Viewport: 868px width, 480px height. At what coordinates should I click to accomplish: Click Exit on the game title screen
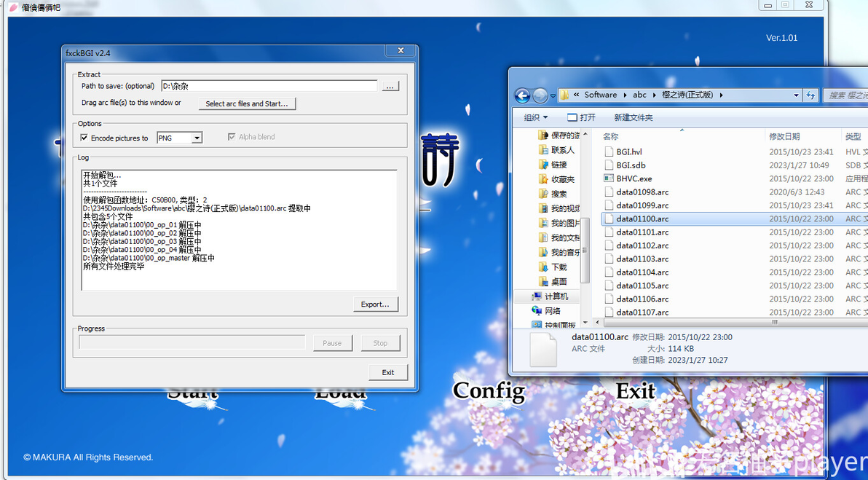(636, 391)
